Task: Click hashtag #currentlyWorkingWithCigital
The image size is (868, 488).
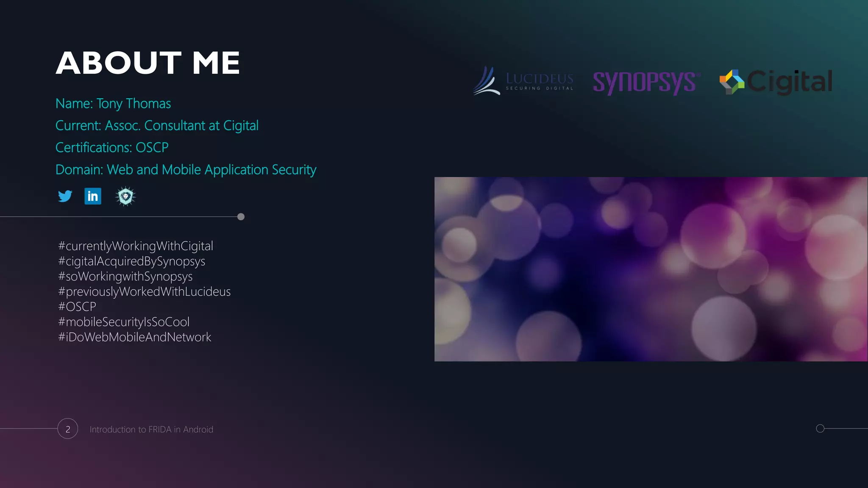Action: 136,246
